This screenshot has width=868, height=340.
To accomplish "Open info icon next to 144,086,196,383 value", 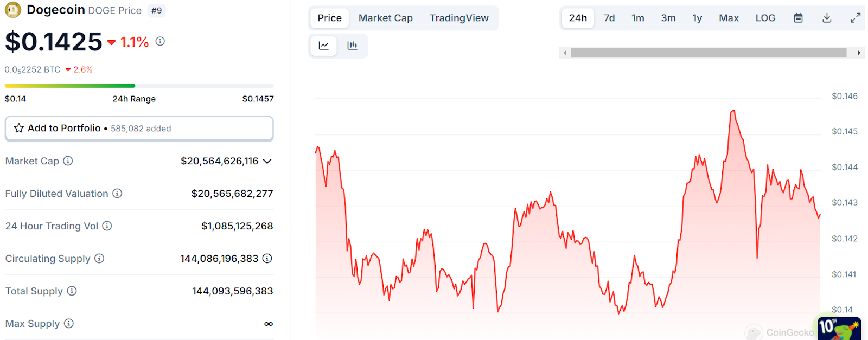I will click(x=267, y=259).
